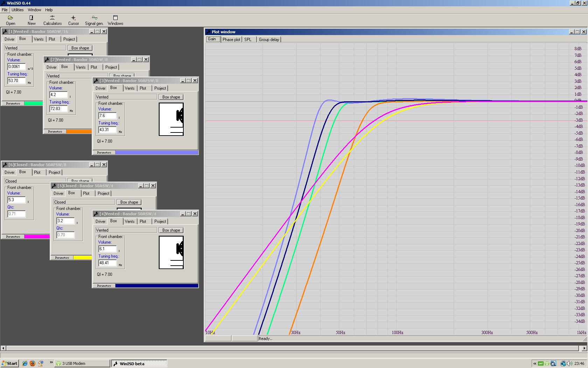Click Box shape button in window [3]

pyautogui.click(x=171, y=97)
